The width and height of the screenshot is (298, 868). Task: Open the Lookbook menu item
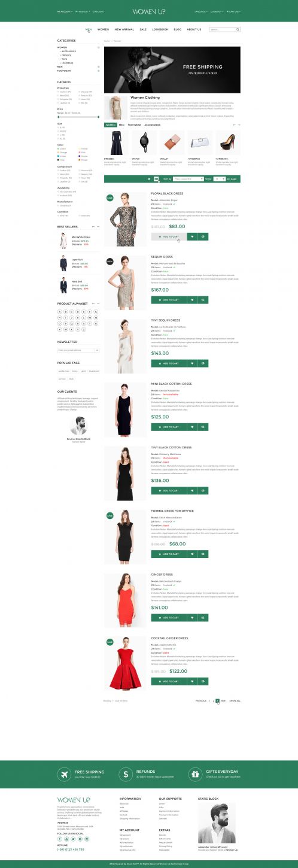click(160, 29)
